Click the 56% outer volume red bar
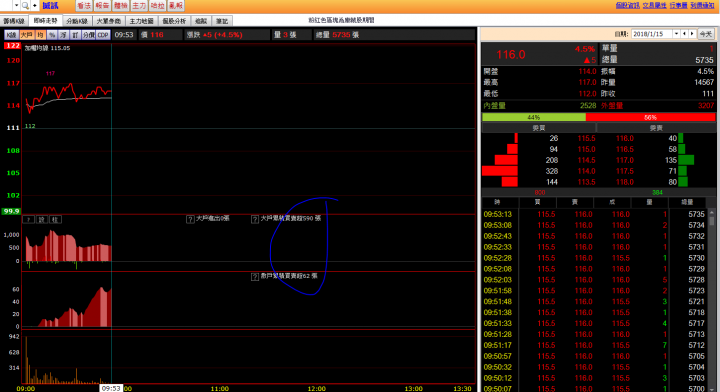Image resolution: width=720 pixels, height=392 pixels. 650,117
